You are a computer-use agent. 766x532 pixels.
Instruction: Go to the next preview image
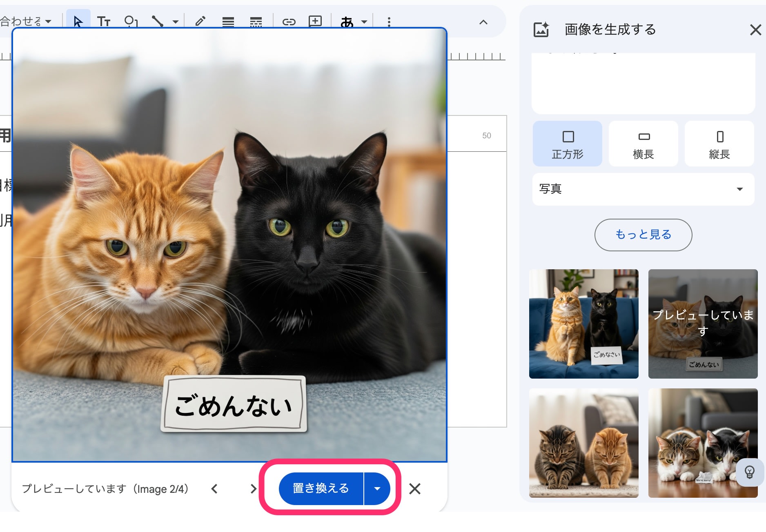click(x=253, y=488)
